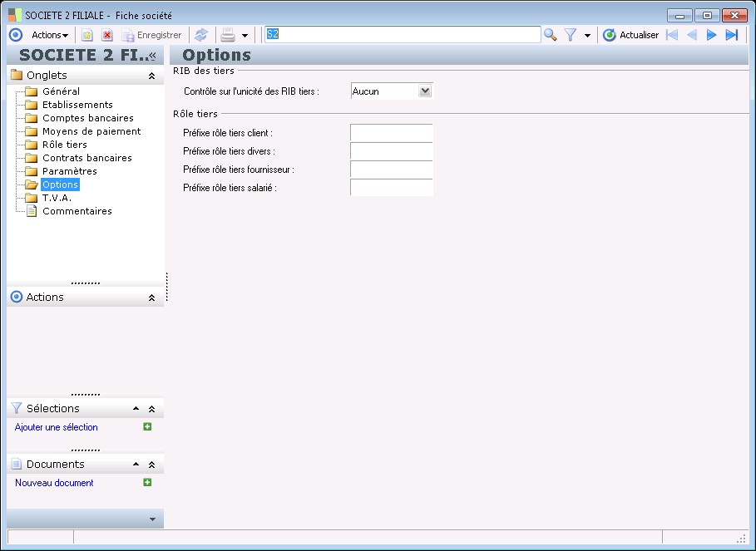Click the Nouveau document link

coord(54,483)
